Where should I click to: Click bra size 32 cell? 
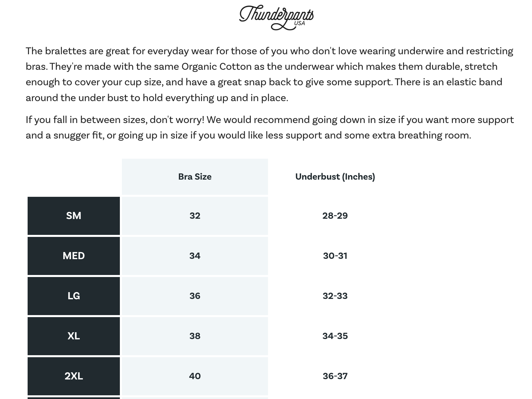195,216
